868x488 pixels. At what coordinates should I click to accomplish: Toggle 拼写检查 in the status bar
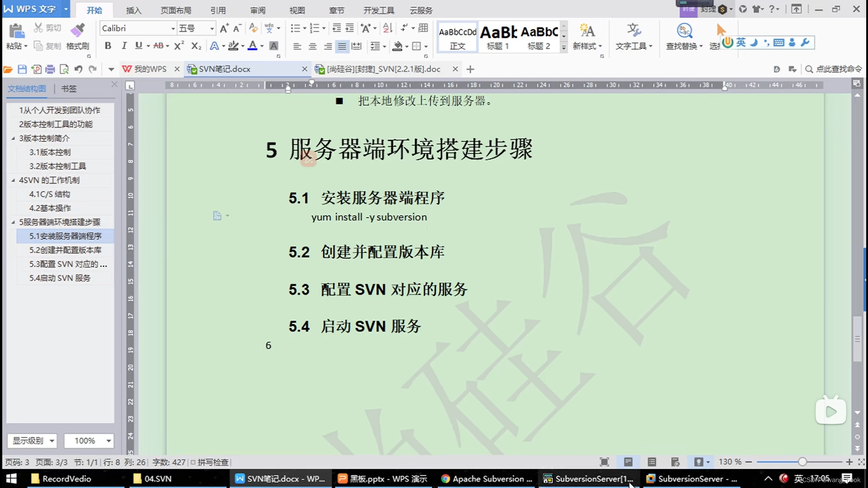211,462
